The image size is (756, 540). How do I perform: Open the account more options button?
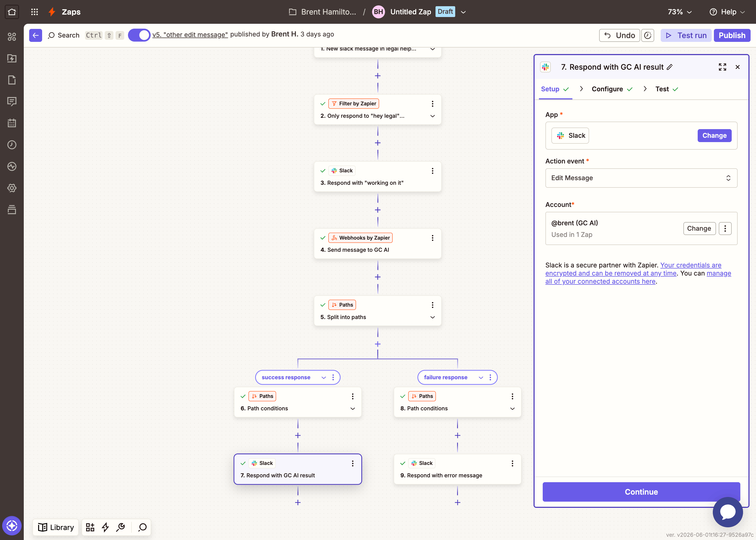tap(725, 229)
